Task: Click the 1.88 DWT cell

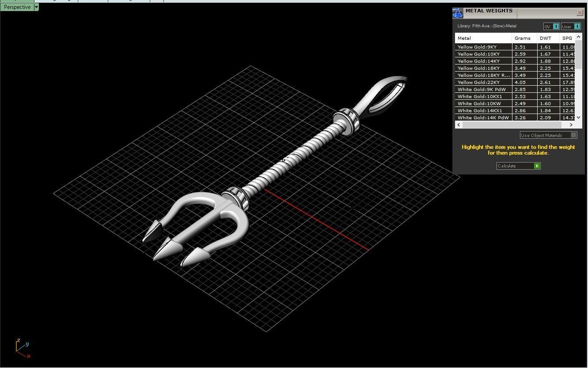Action: (548, 61)
